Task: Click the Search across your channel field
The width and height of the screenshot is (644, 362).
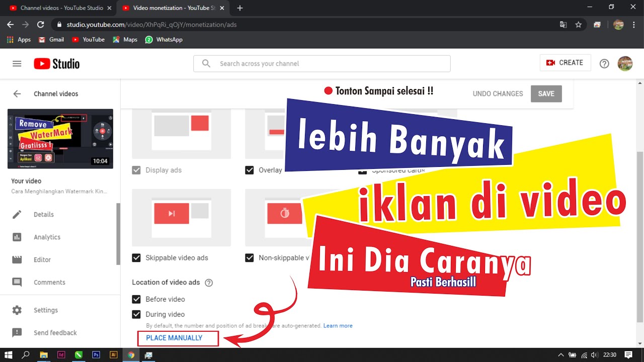Action: click(322, 63)
